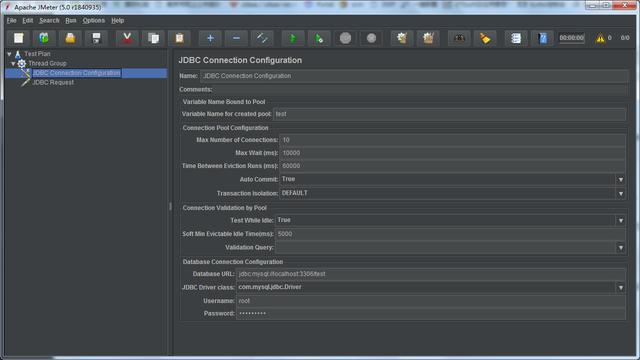Click the New test plan icon
This screenshot has width=640, height=360.
(18, 38)
